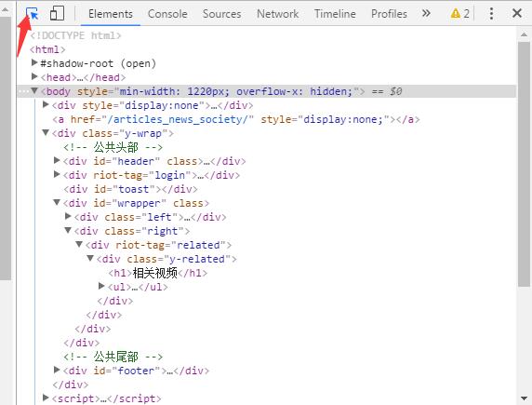
Task: Expand the div id="header" node
Action: (x=57, y=160)
